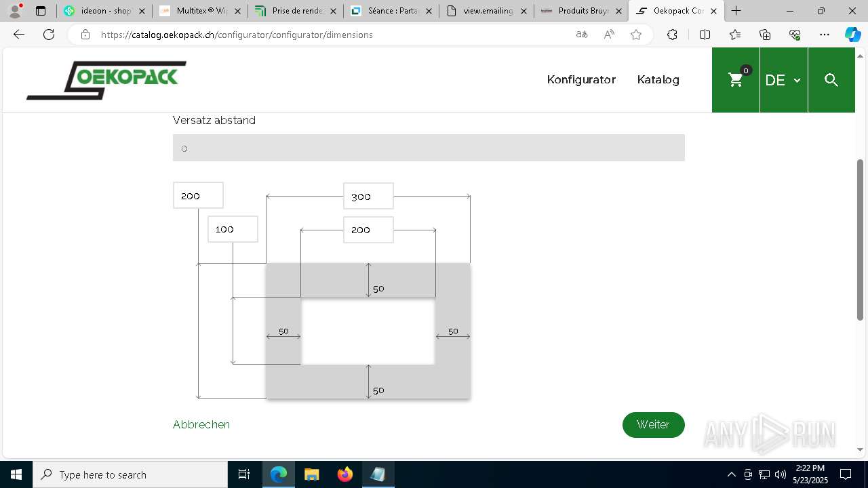Click the Windows taskbar search box
The height and width of the screenshot is (488, 868).
(130, 474)
